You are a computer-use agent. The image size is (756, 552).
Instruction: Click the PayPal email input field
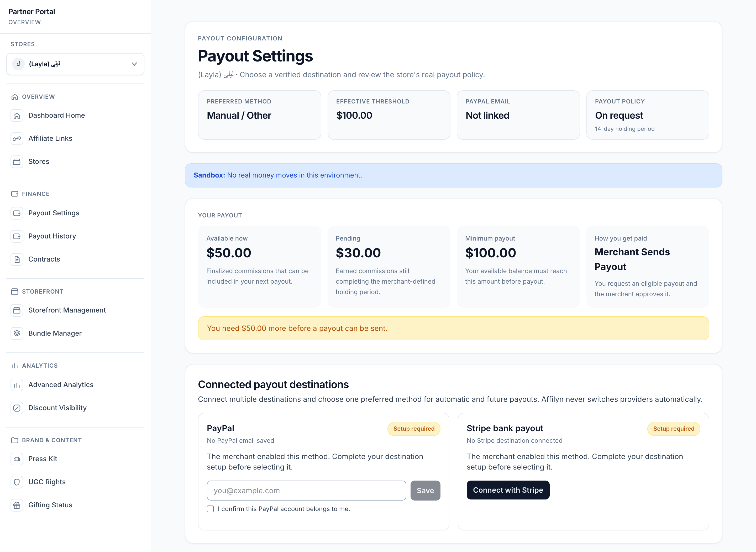pyautogui.click(x=307, y=491)
